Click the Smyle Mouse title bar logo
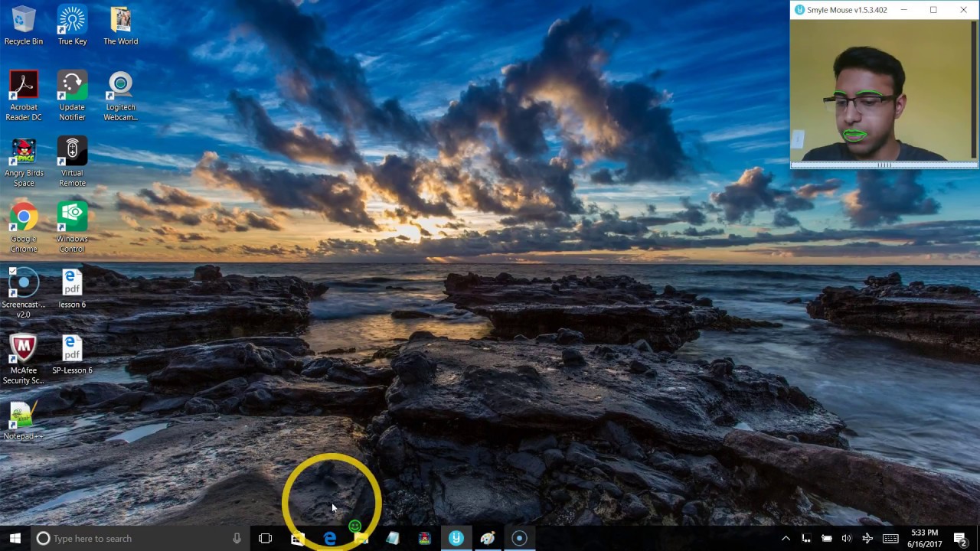Screen dimensions: 980x551 [x=799, y=10]
